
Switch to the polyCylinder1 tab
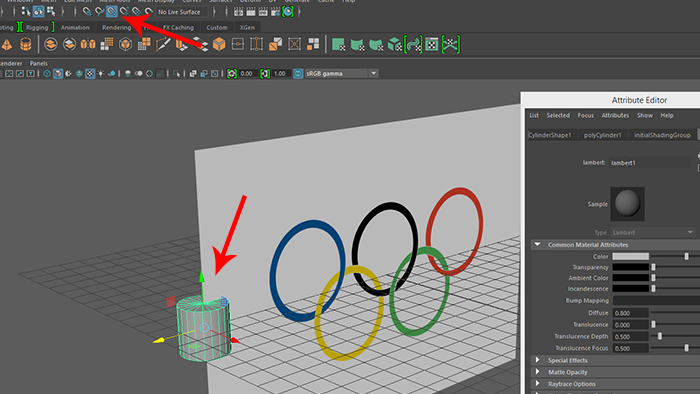click(603, 135)
